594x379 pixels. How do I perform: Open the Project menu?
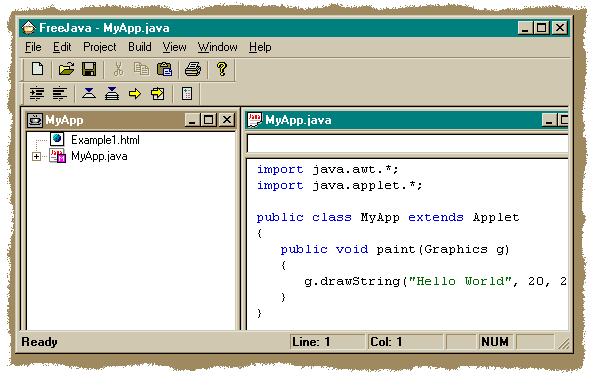tap(100, 47)
